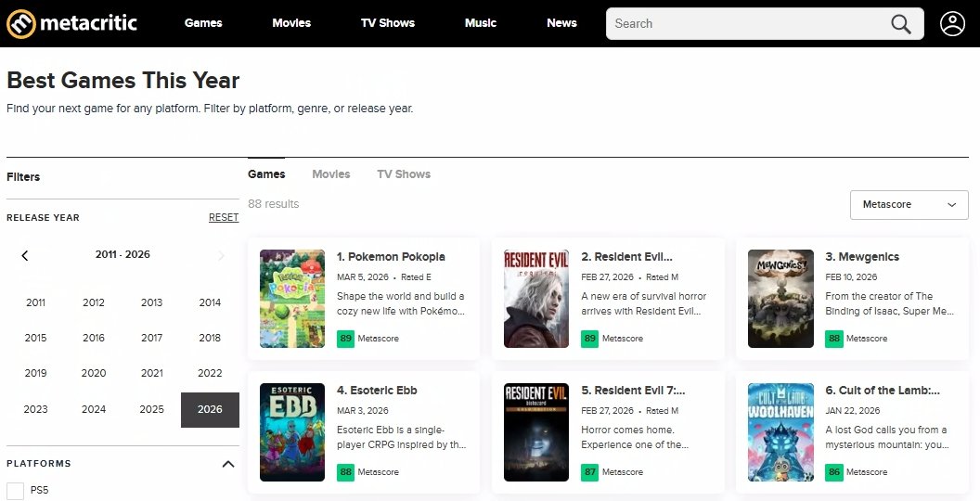980x501 pixels.
Task: Click the 87 Metascore badge for Resident Evil 7
Action: click(x=590, y=472)
